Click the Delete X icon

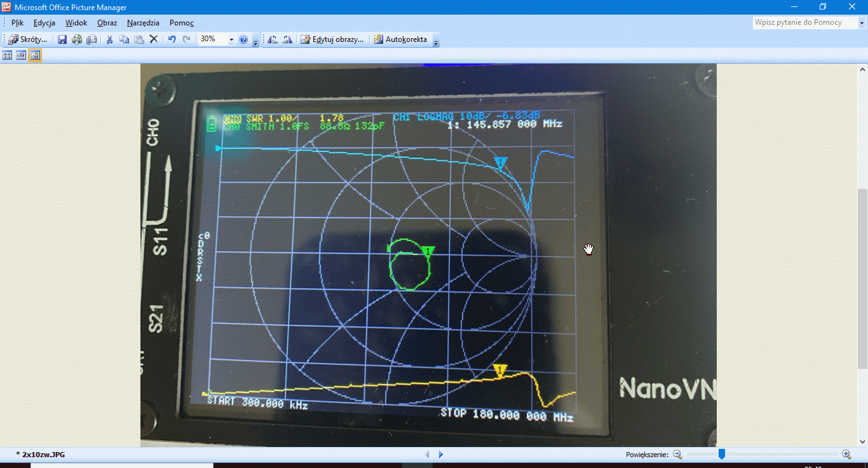pyautogui.click(x=153, y=39)
